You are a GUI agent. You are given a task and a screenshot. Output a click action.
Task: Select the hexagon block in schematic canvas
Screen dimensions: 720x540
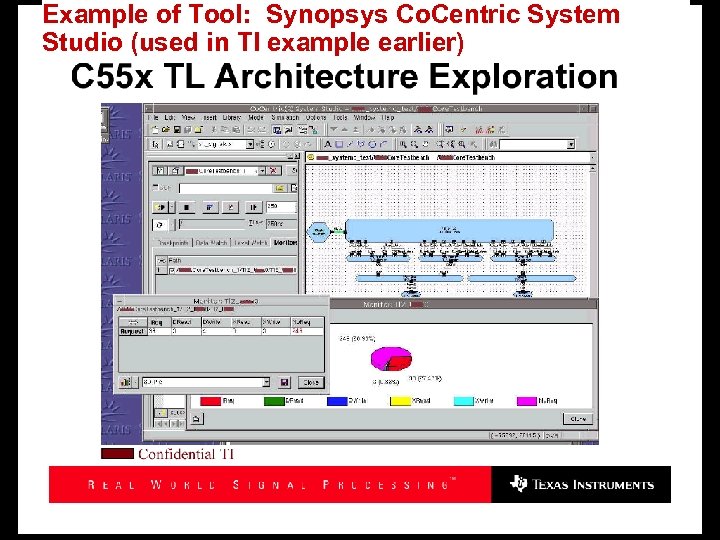318,231
